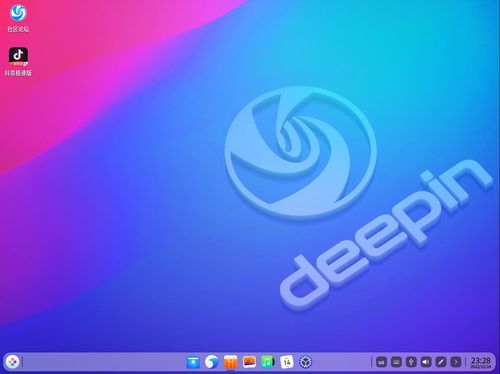Open the 社区论坛 desktop shortcut
This screenshot has width=500, height=374.
click(18, 18)
